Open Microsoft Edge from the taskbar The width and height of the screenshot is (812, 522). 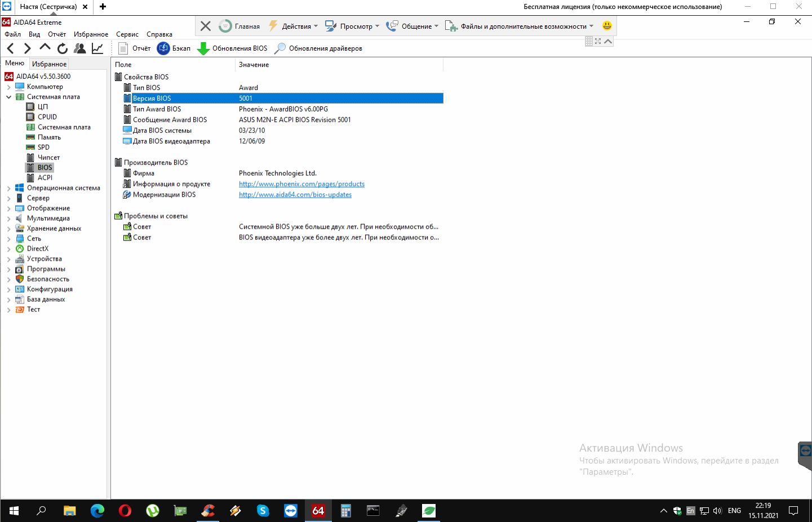(97, 511)
